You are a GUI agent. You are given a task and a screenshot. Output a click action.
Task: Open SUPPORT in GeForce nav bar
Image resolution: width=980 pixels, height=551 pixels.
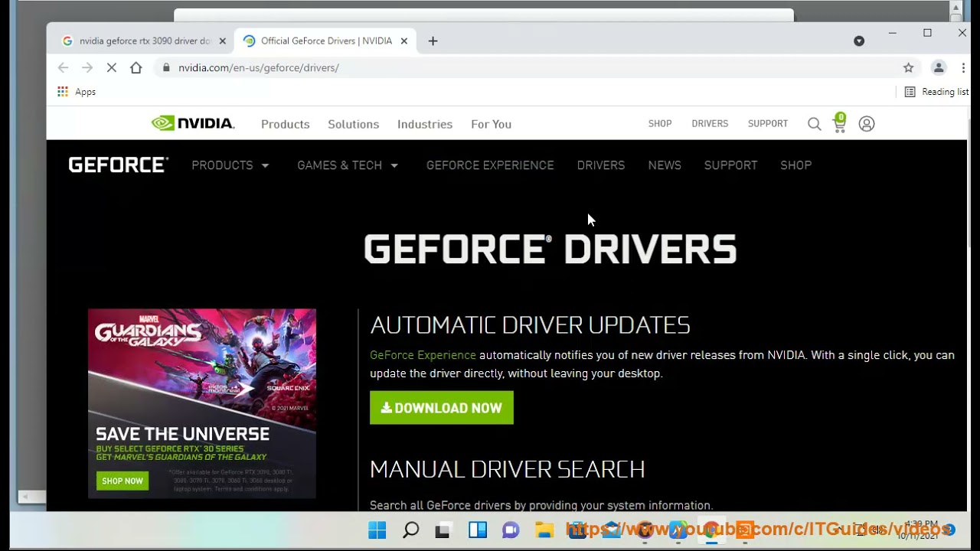coord(730,165)
